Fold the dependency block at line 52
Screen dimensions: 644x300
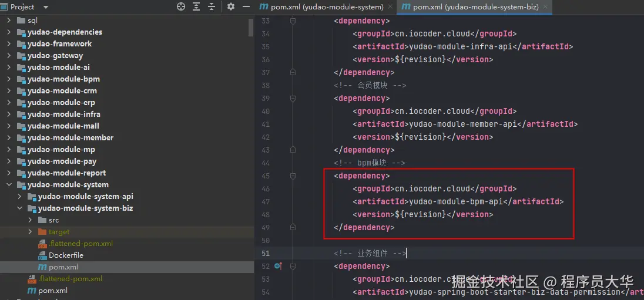[293, 266]
